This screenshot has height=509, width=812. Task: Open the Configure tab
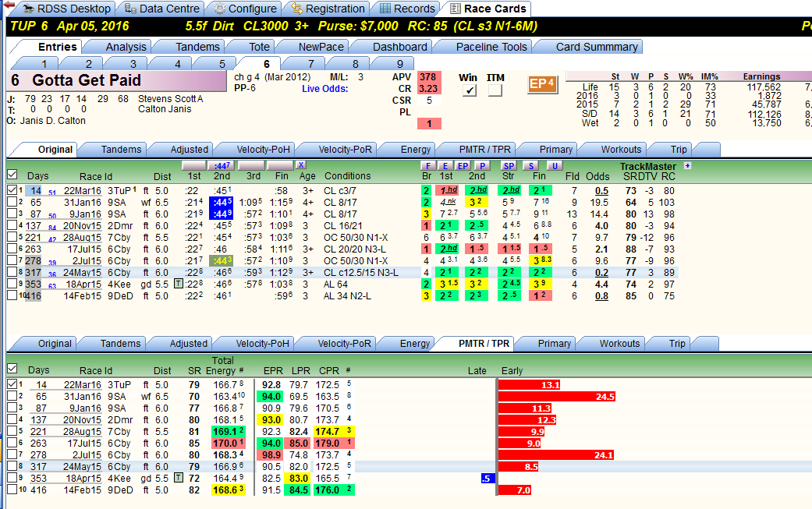tap(245, 9)
